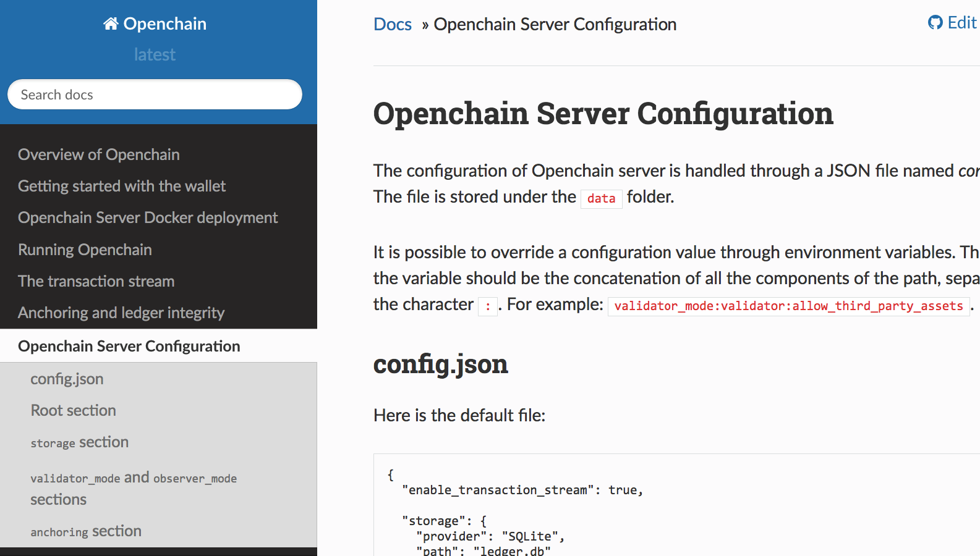Open the Openchain home title link
The height and width of the screenshot is (556, 980).
pyautogui.click(x=155, y=23)
